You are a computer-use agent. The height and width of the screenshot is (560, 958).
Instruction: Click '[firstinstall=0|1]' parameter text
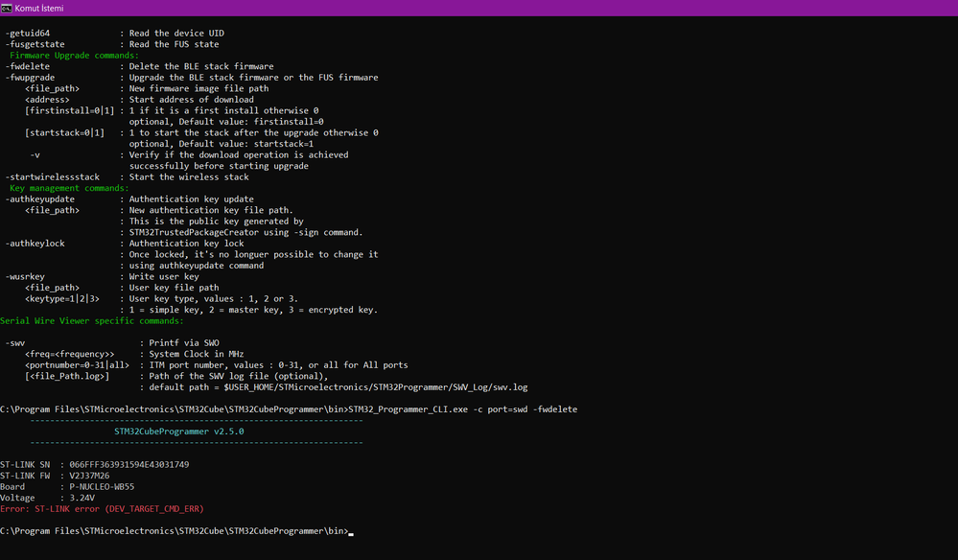point(70,110)
